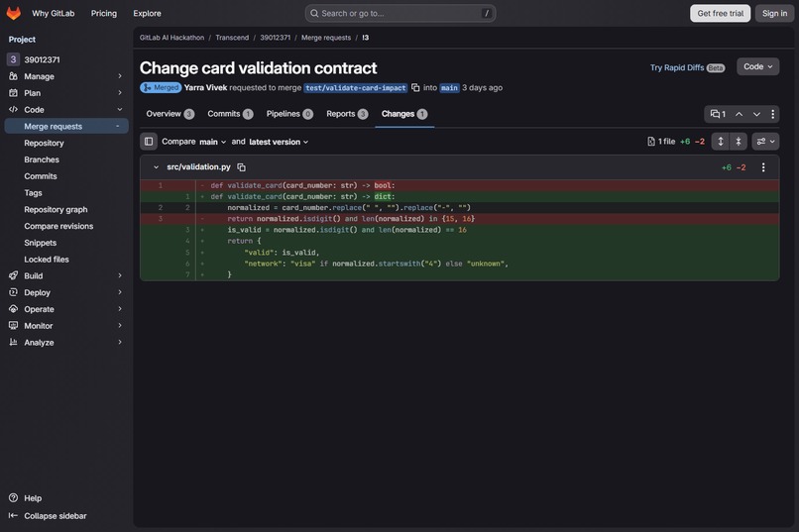Expand the Monitor sidebar section
The width and height of the screenshot is (799, 532).
[64, 326]
